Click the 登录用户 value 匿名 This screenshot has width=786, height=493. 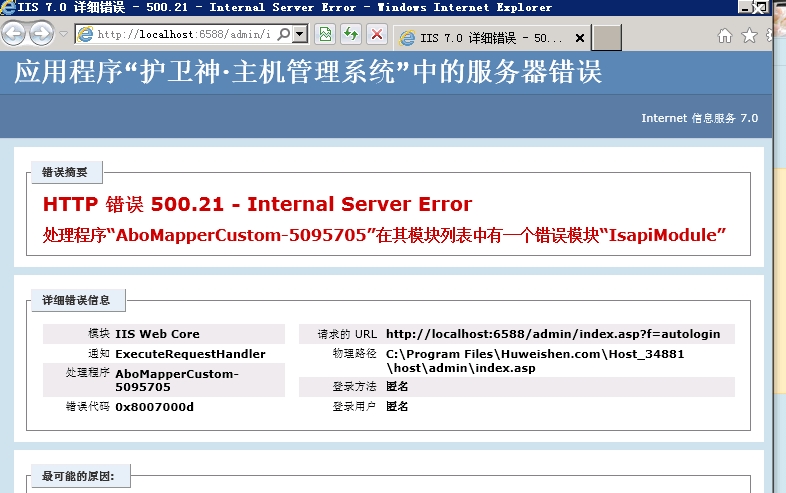tap(397, 406)
